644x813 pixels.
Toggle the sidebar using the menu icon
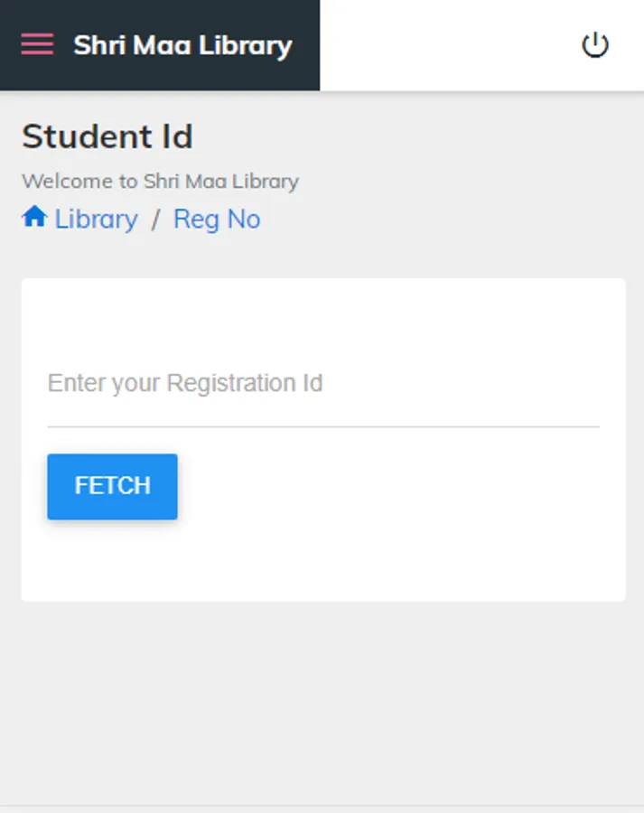(x=37, y=42)
